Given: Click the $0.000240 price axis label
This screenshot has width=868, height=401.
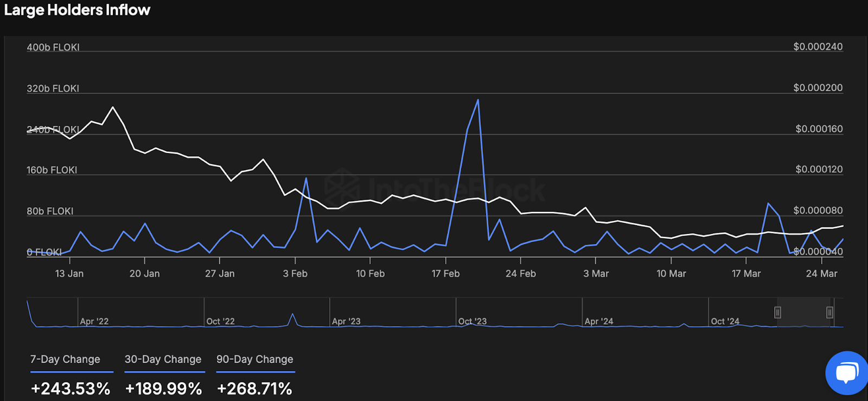Looking at the screenshot, I should 818,47.
